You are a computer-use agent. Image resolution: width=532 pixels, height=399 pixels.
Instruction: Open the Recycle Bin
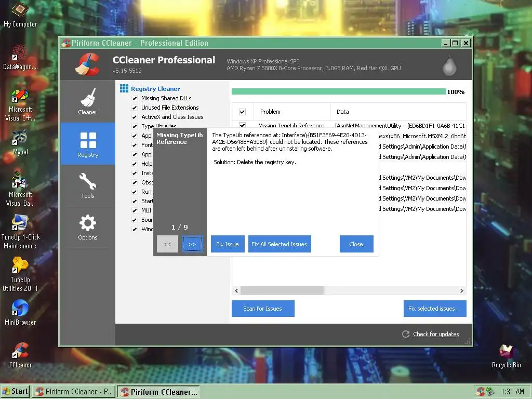tap(506, 356)
